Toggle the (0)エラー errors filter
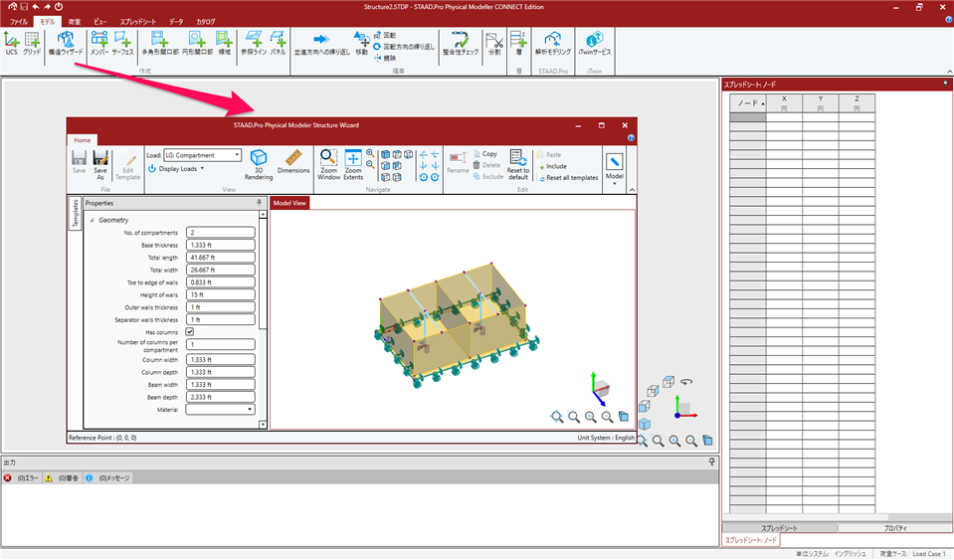The image size is (954, 560). pos(21,477)
